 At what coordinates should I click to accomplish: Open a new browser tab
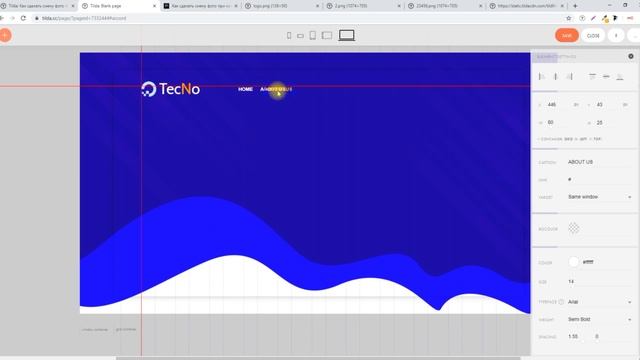(x=575, y=6)
